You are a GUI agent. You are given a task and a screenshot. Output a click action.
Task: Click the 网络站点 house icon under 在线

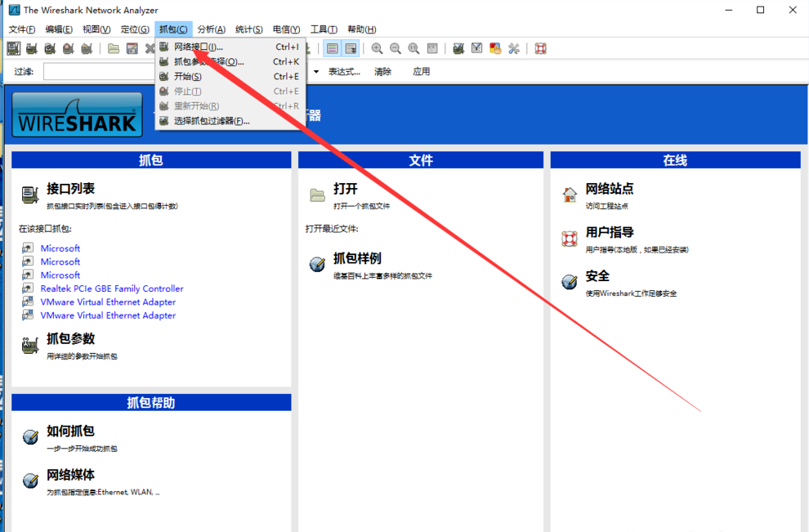tap(570, 194)
